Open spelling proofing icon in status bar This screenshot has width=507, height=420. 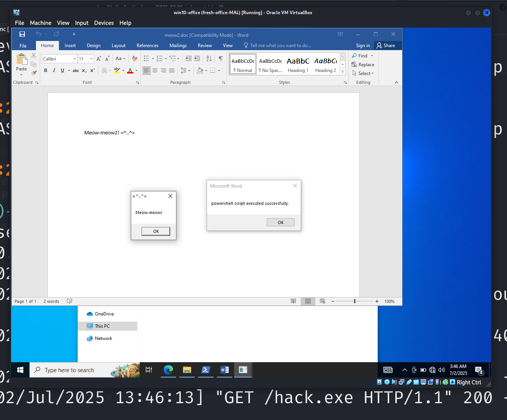(x=70, y=301)
